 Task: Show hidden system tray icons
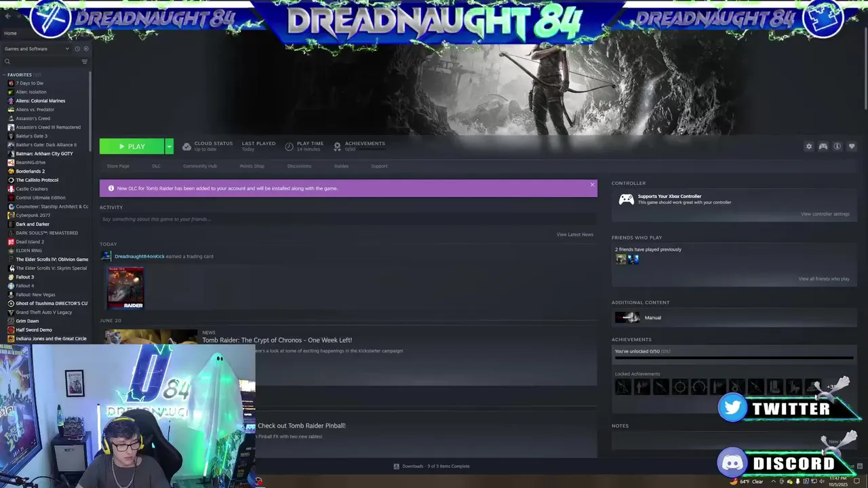[x=773, y=481]
